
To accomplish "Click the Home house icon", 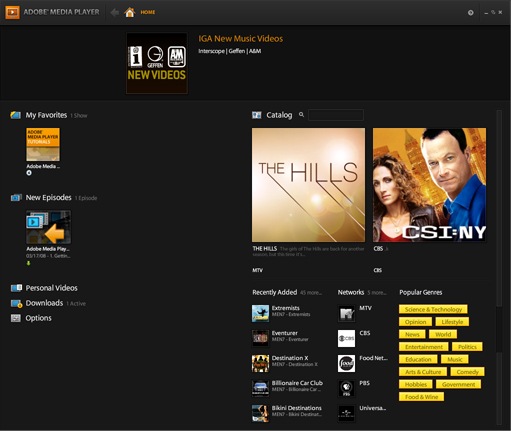I will tap(130, 12).
